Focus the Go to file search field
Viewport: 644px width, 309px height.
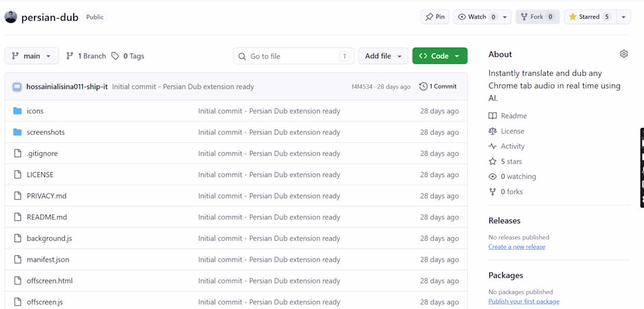tap(294, 56)
